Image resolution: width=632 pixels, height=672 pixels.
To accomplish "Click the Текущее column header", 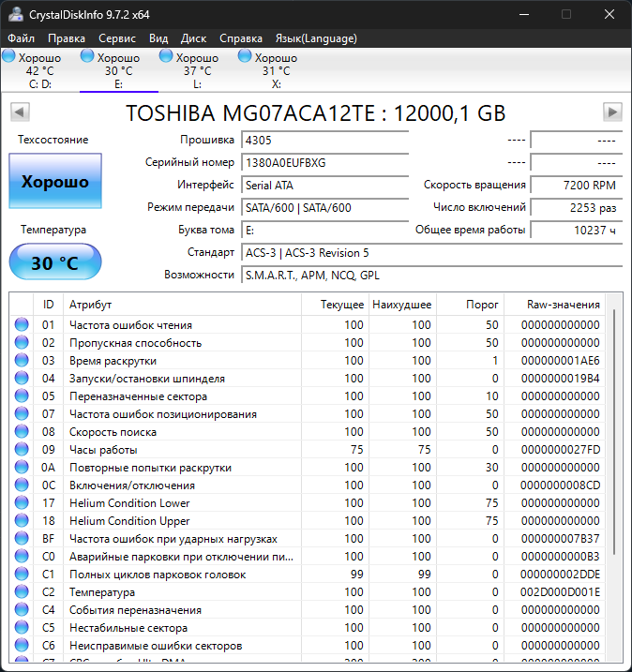I will point(336,305).
